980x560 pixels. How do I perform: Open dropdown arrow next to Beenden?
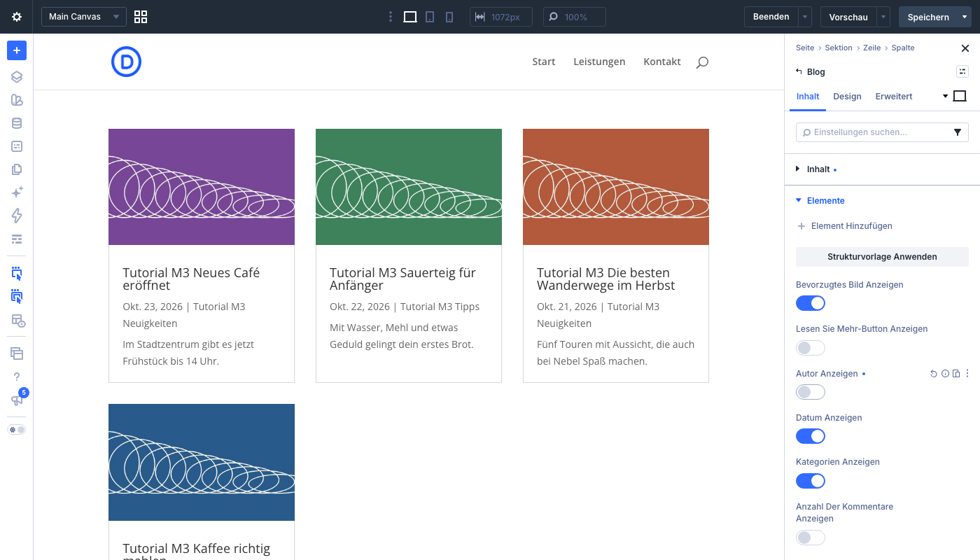[805, 17]
